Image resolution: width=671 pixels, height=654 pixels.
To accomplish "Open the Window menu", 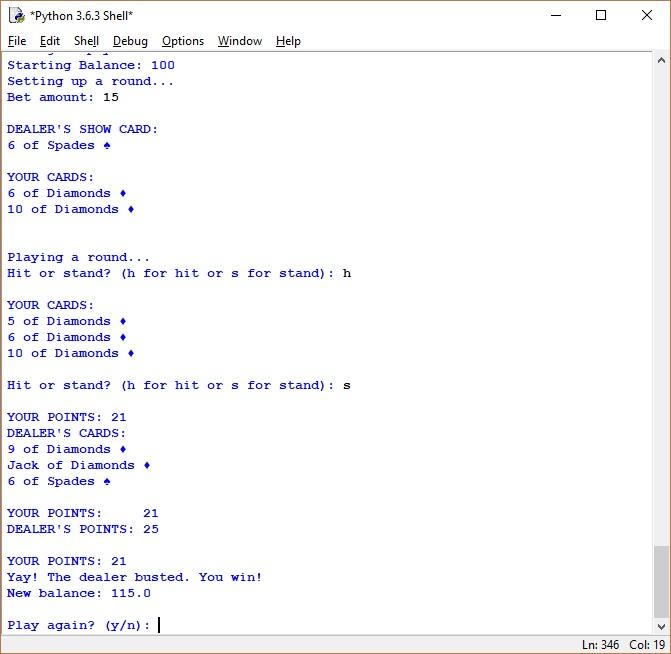I will pos(240,41).
